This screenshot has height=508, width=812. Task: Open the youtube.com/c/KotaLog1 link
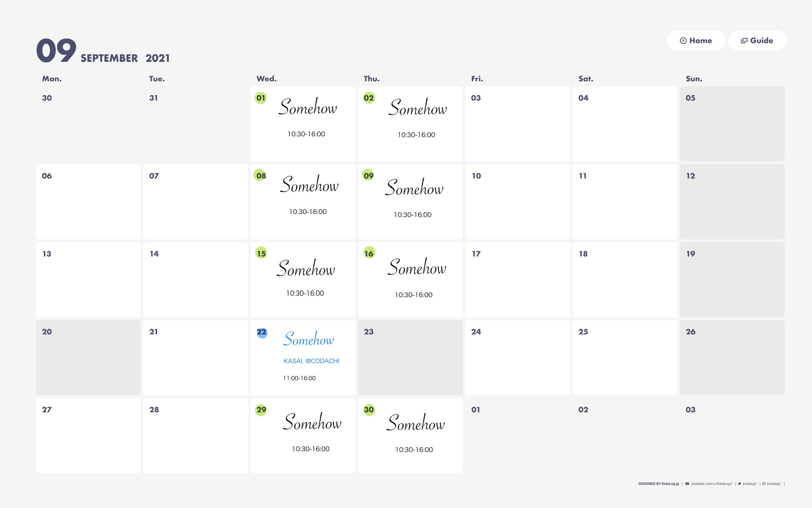tap(711, 484)
